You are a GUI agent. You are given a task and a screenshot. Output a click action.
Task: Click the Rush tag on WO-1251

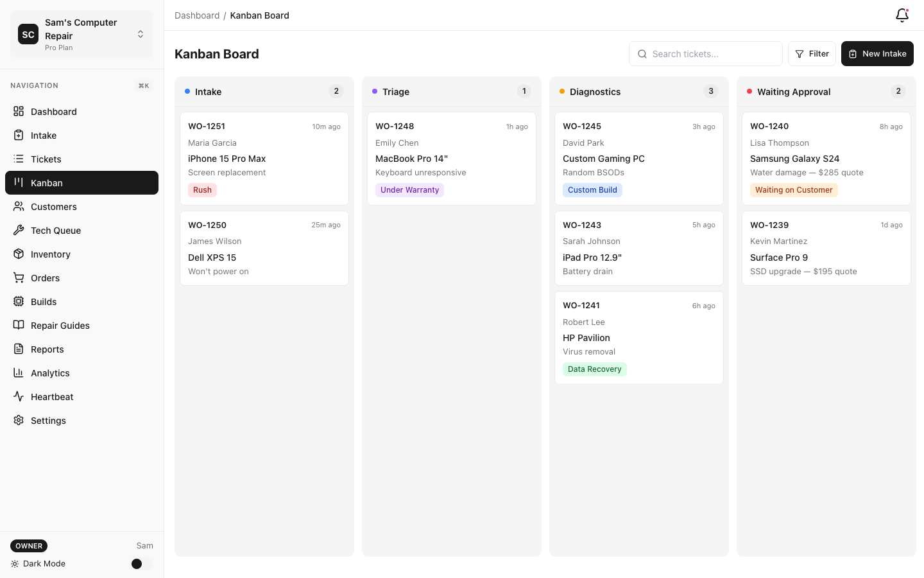pyautogui.click(x=202, y=189)
